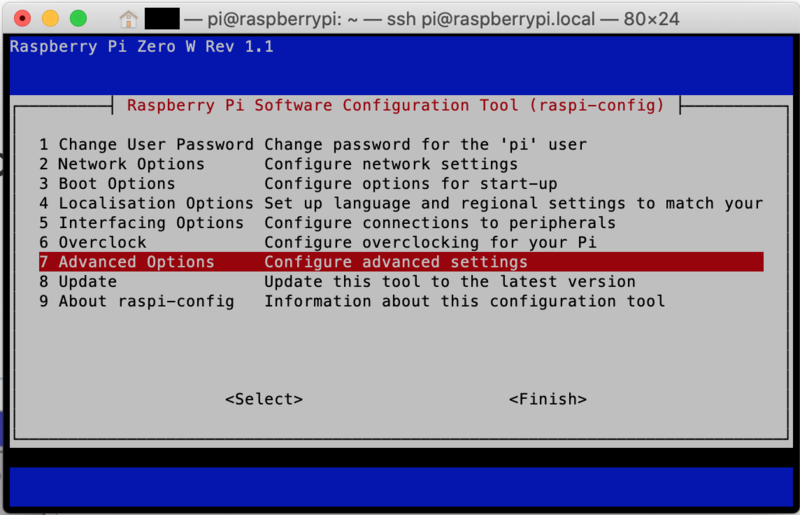This screenshot has height=515, width=800.
Task: Click 'Raspberry Pi Zero W Rev 1.1' header text
Action: click(x=142, y=47)
